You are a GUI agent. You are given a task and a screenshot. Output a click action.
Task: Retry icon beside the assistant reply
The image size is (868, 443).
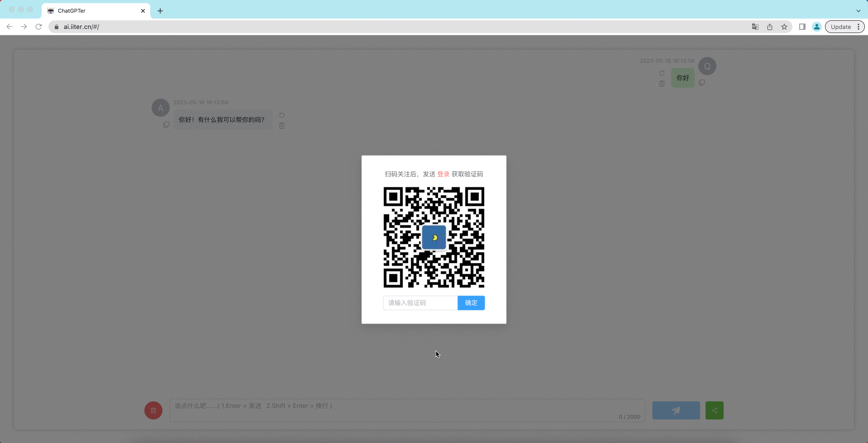[x=281, y=115]
